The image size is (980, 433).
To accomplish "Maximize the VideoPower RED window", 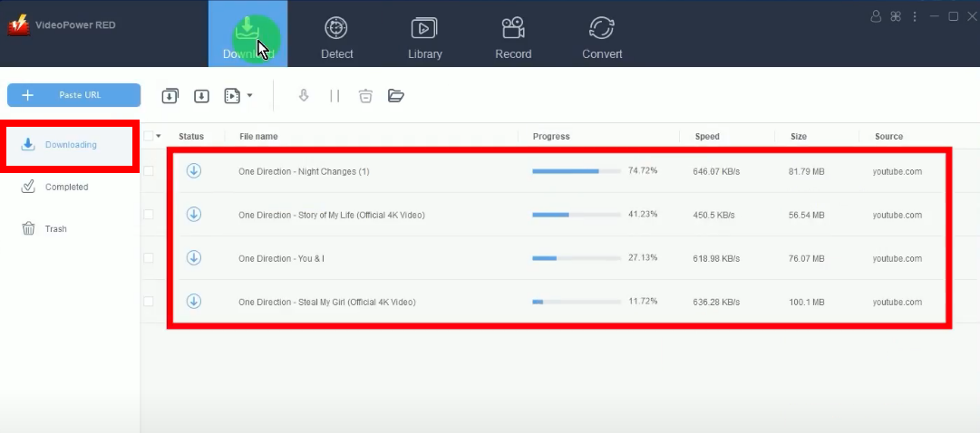I will click(x=953, y=16).
